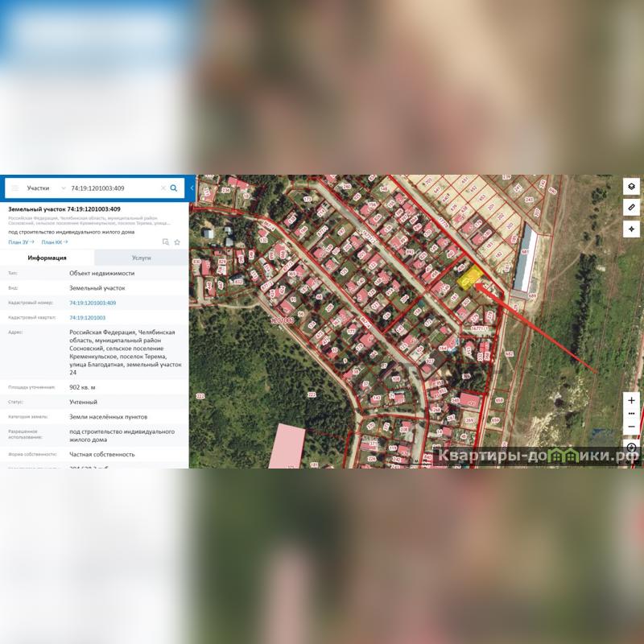The height and width of the screenshot is (644, 644).
Task: Add the parcel to favorites star
Action: click(177, 242)
